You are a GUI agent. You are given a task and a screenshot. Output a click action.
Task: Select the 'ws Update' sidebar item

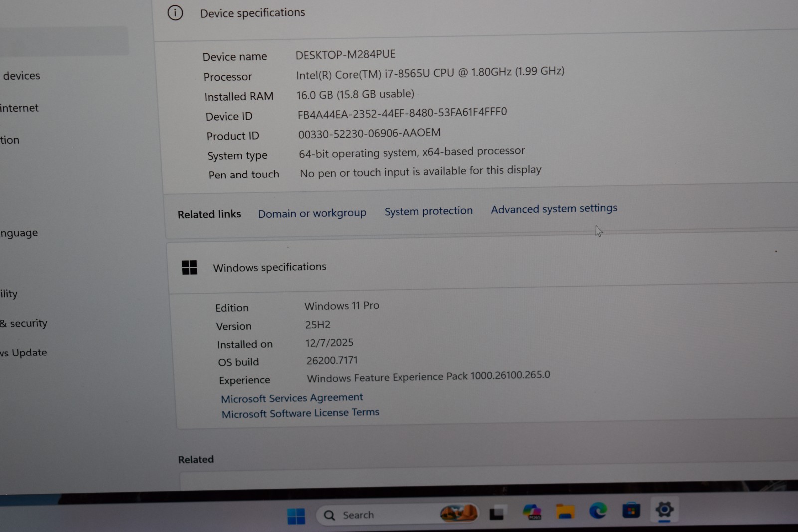23,353
